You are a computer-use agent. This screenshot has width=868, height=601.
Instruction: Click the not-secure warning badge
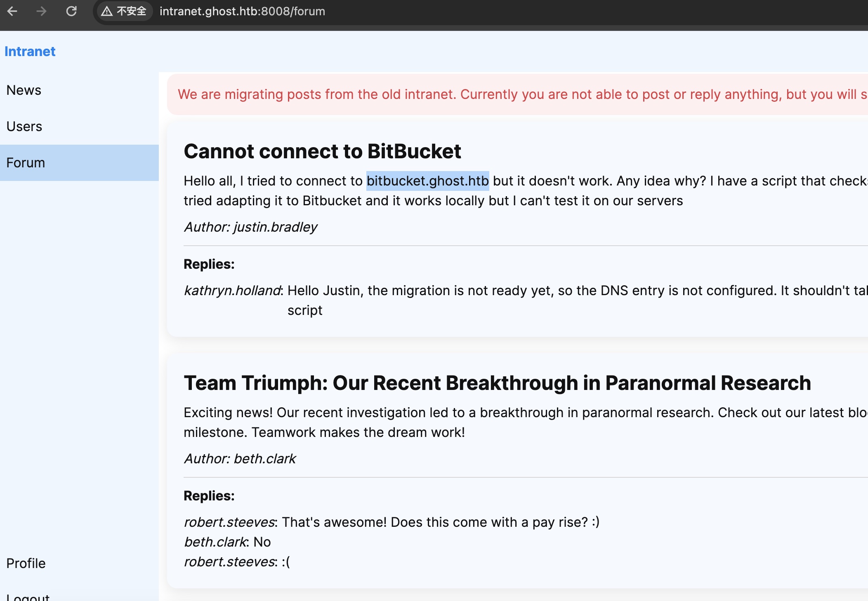pos(124,11)
